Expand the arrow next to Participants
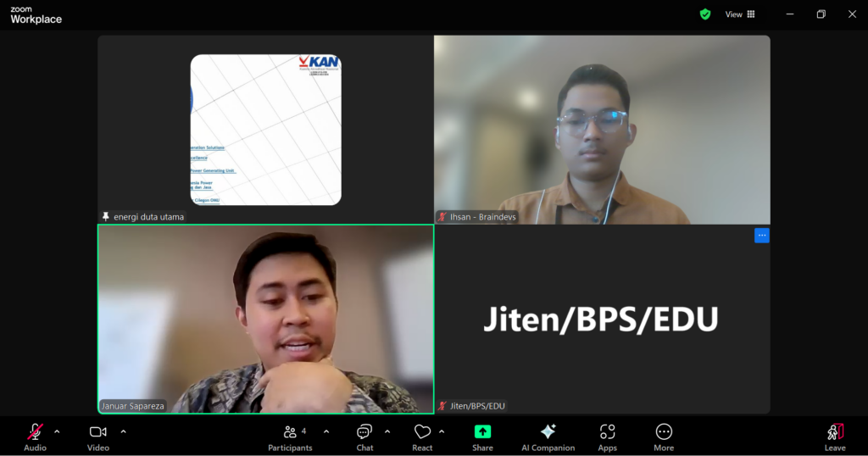Viewport: 868px width, 456px height. 327,431
